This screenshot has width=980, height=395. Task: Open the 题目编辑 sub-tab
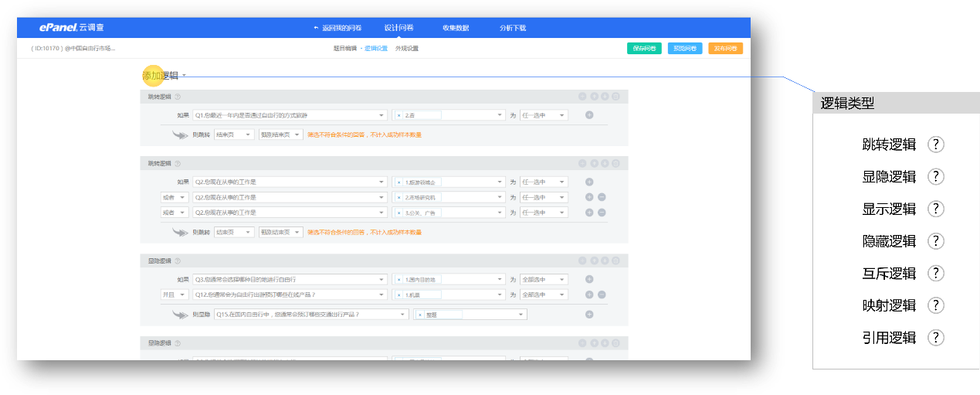[x=344, y=48]
